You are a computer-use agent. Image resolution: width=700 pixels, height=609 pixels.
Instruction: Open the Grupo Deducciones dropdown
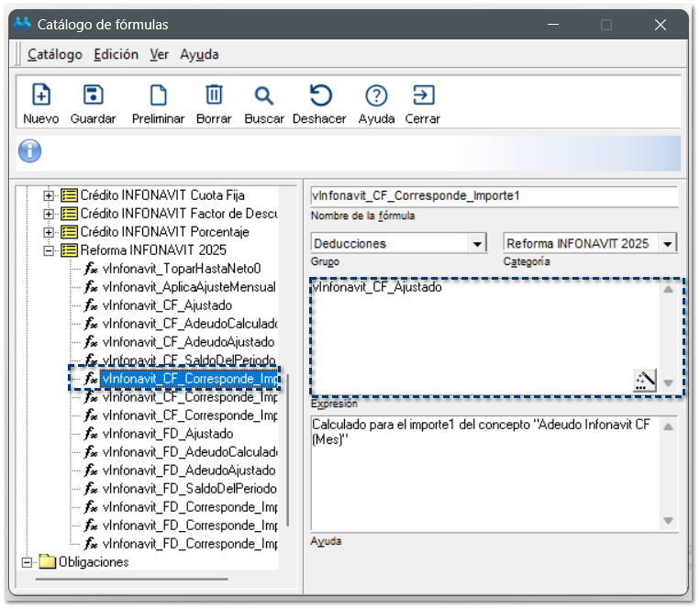click(x=476, y=244)
